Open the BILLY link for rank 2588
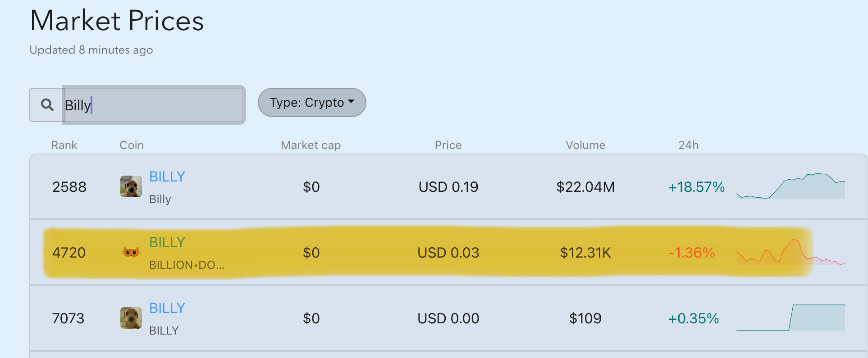 pos(167,177)
